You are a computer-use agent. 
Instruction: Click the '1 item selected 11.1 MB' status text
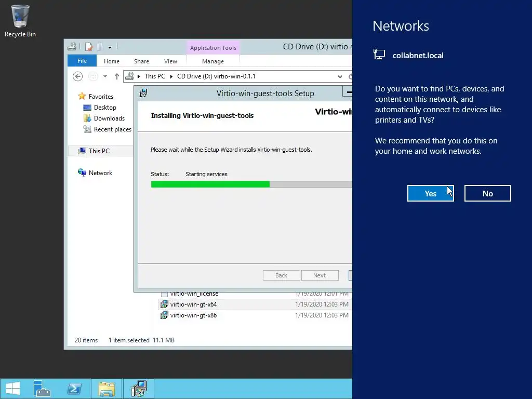pyautogui.click(x=141, y=340)
